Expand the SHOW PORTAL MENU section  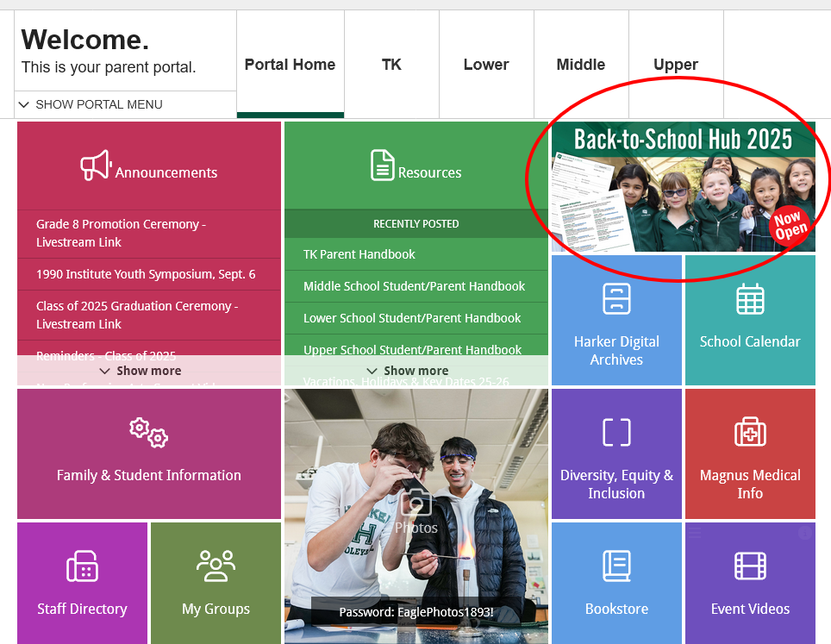[x=90, y=104]
